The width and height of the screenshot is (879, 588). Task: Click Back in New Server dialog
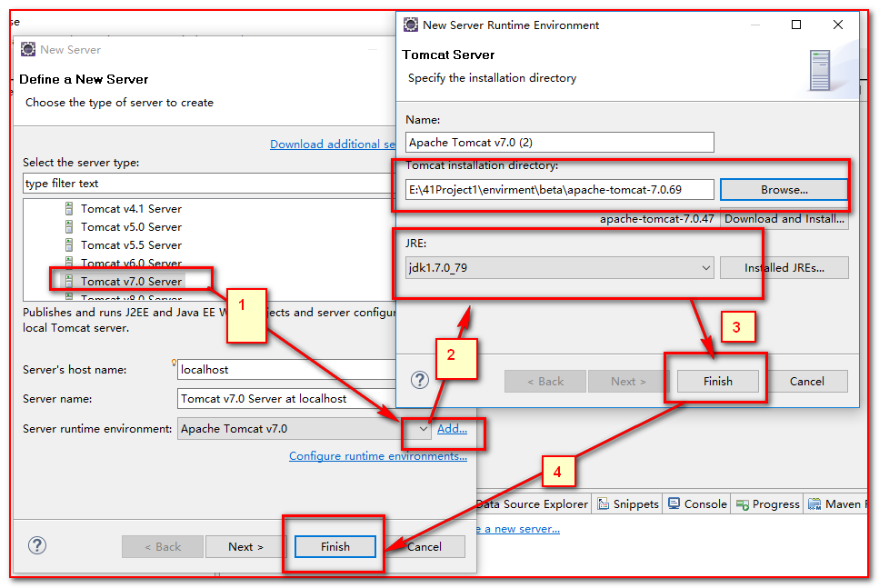point(163,546)
